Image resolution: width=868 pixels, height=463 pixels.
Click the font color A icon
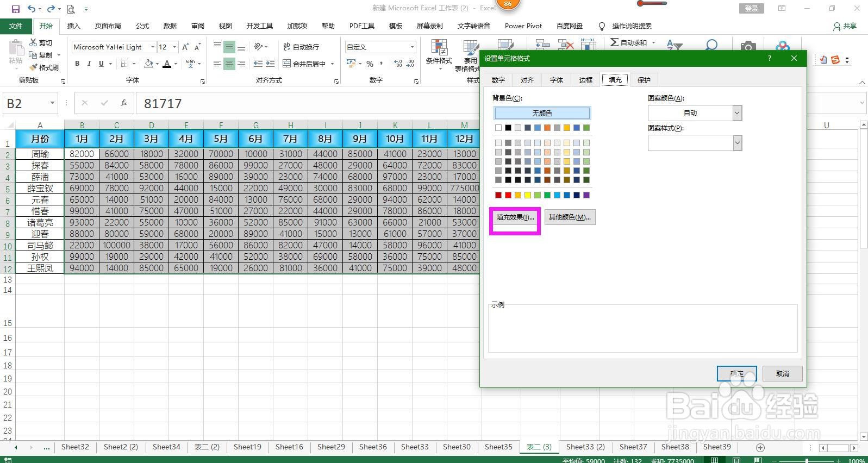pyautogui.click(x=167, y=64)
